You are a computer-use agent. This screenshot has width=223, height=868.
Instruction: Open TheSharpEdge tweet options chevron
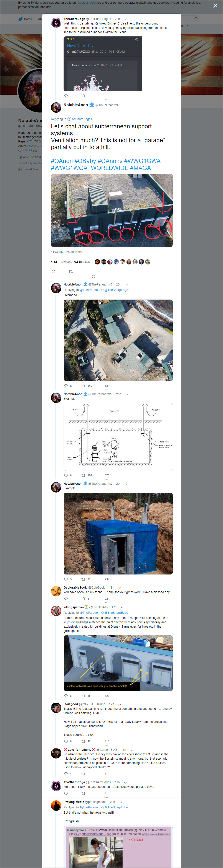(126, 19)
